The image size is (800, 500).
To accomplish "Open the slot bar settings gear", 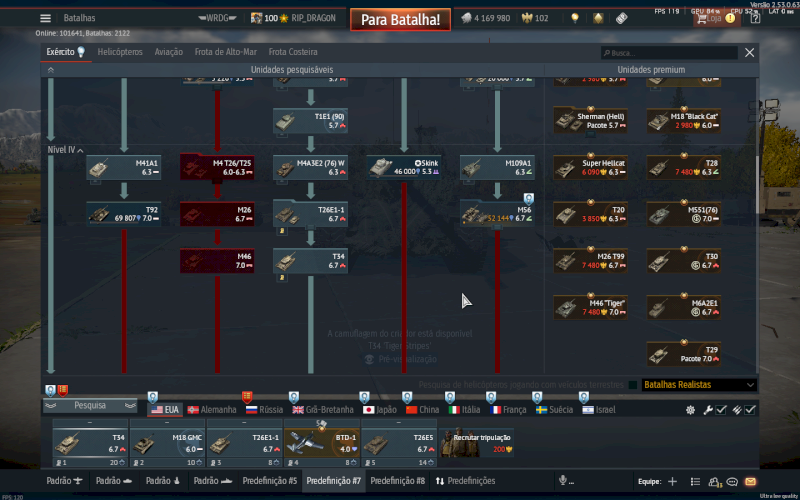I will [x=690, y=410].
